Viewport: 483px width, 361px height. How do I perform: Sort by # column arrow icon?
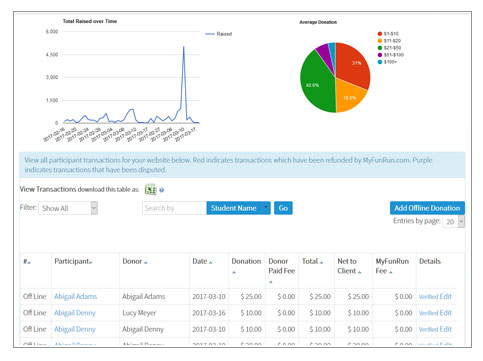(29, 263)
